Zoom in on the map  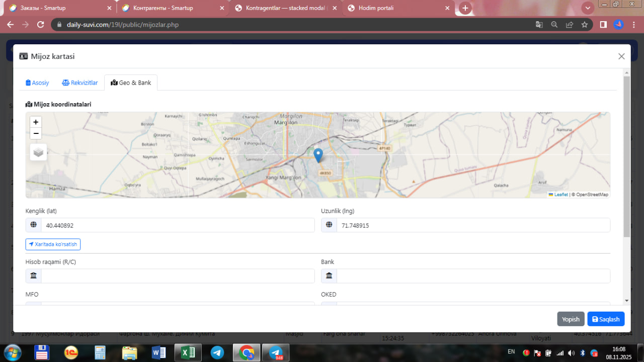(x=36, y=122)
